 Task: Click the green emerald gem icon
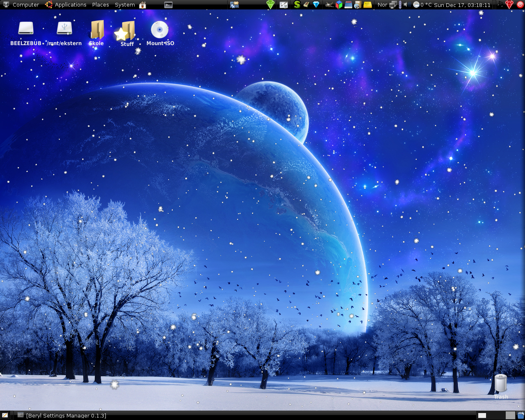point(270,5)
